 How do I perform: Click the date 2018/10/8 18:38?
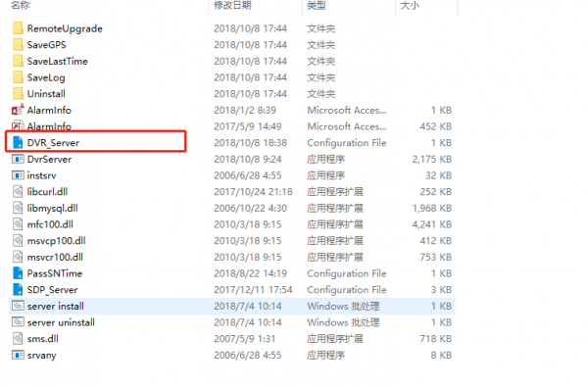pos(251,143)
